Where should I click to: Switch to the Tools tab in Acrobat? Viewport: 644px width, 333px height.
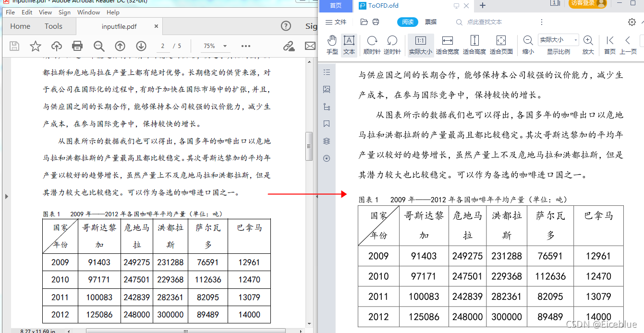[53, 26]
